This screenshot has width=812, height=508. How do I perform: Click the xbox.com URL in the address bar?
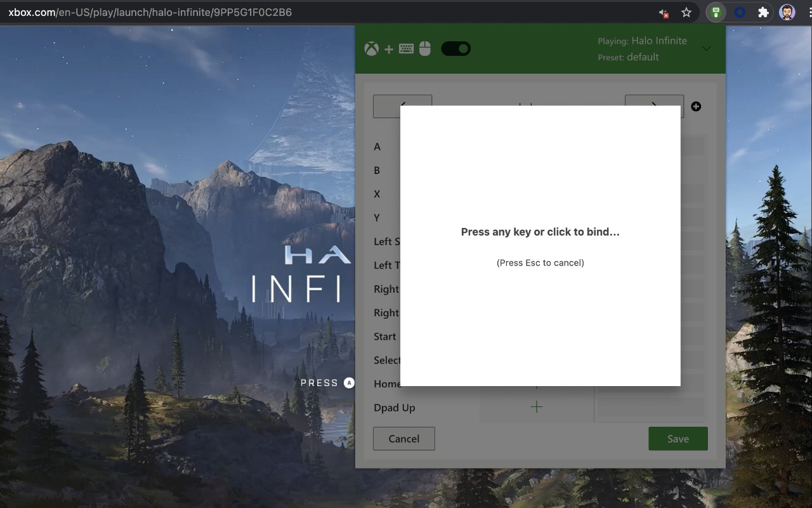(150, 12)
